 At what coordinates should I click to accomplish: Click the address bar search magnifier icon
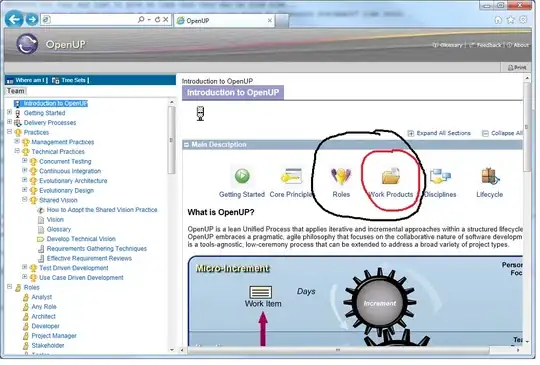click(x=141, y=20)
